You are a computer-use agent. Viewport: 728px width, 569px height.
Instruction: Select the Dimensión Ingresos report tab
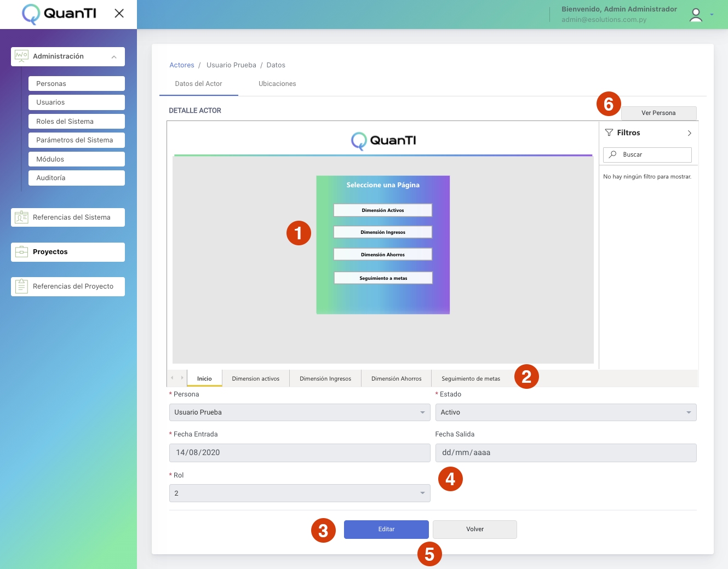pyautogui.click(x=325, y=378)
